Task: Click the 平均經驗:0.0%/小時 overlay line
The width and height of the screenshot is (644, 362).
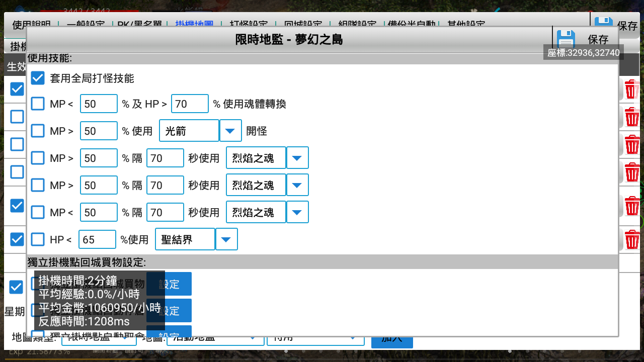Action: [x=89, y=294]
